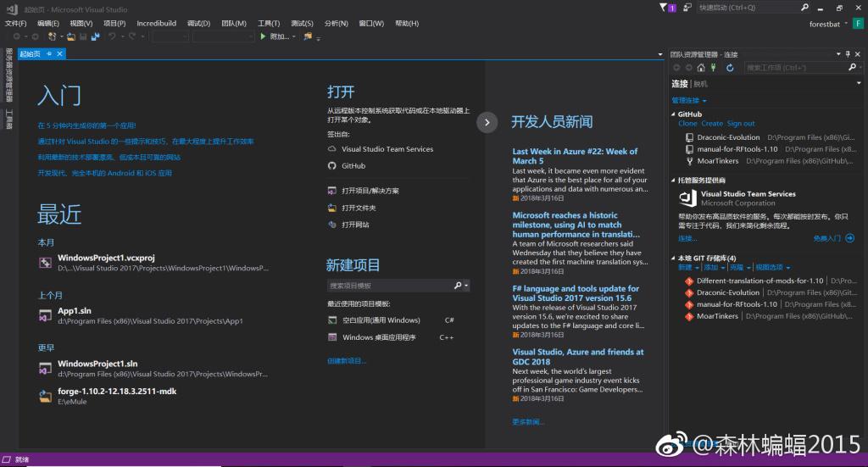Image resolution: width=868 pixels, height=467 pixels.
Task: Click the free get started arrow circle icon
Action: click(x=849, y=238)
